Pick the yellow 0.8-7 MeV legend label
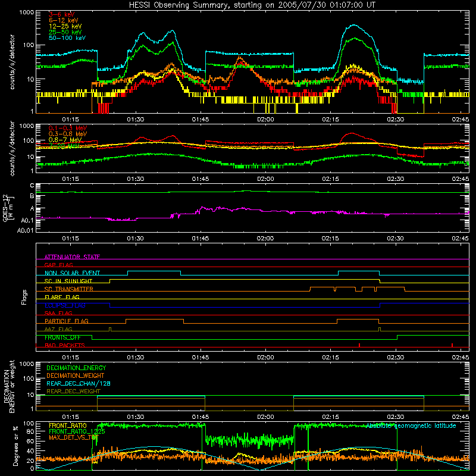 click(65, 140)
